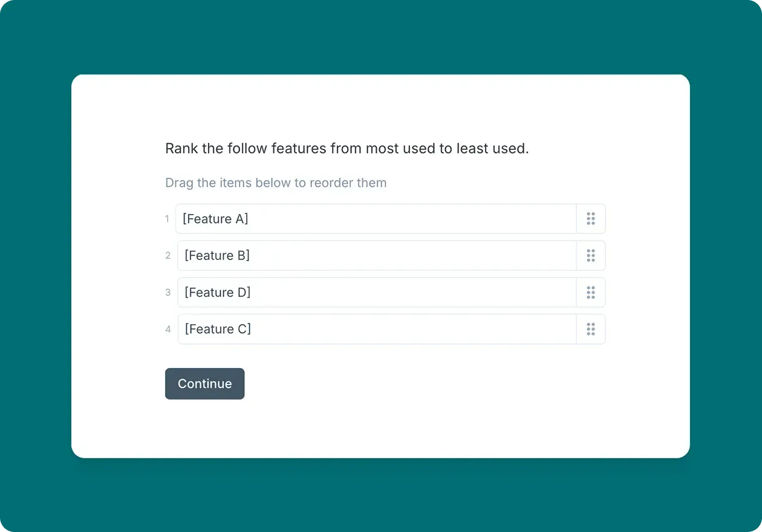Click the Continue button to submit ranking

204,383
